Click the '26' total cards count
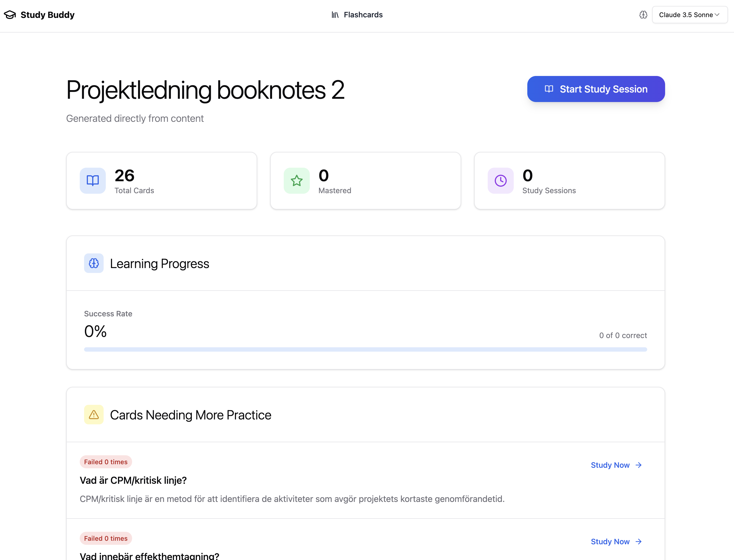 (x=125, y=175)
